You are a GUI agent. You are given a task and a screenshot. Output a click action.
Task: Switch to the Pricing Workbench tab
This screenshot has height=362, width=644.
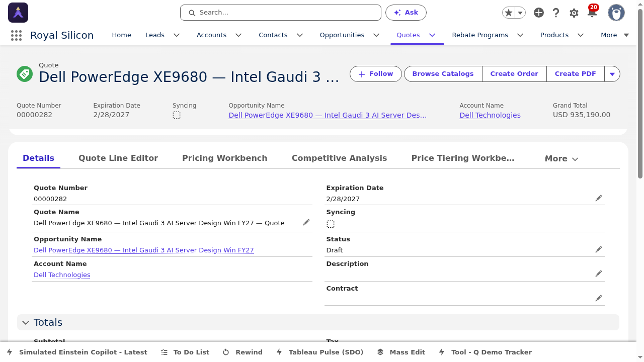[x=225, y=158]
